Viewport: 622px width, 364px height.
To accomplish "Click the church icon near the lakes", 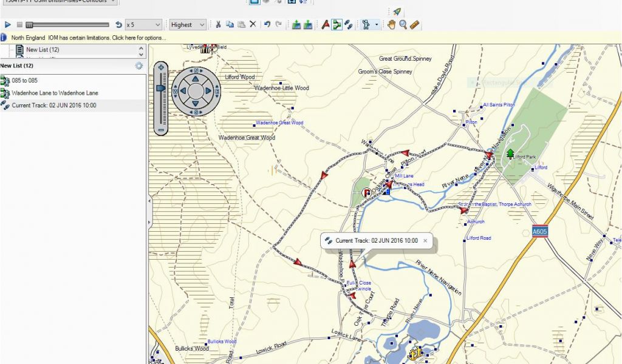I will point(416,353).
